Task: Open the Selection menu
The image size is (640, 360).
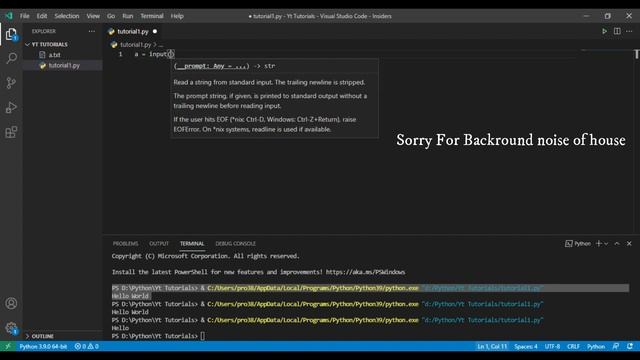Action: tap(67, 16)
